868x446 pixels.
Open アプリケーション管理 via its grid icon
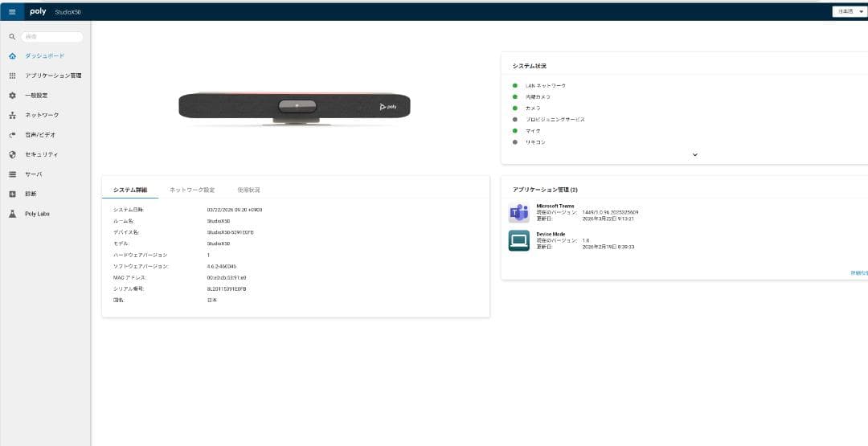click(12, 76)
